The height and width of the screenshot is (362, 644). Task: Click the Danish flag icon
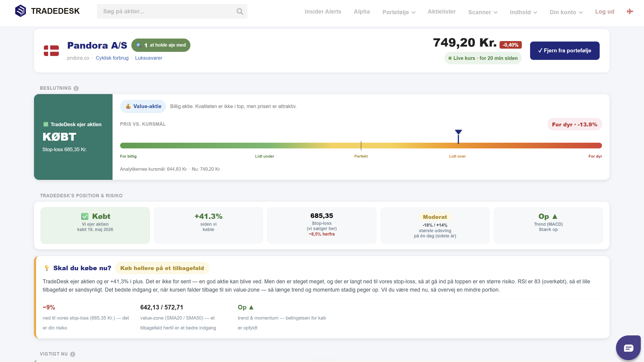51,51
